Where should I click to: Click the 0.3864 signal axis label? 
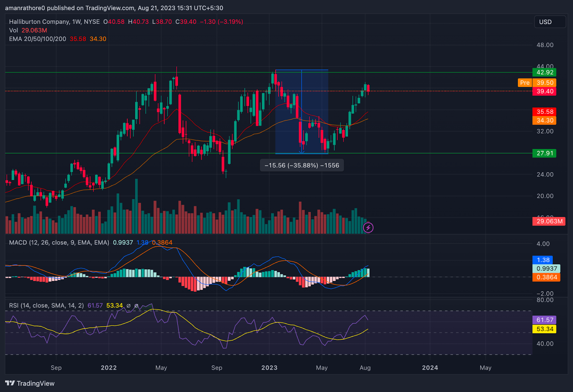coord(546,277)
